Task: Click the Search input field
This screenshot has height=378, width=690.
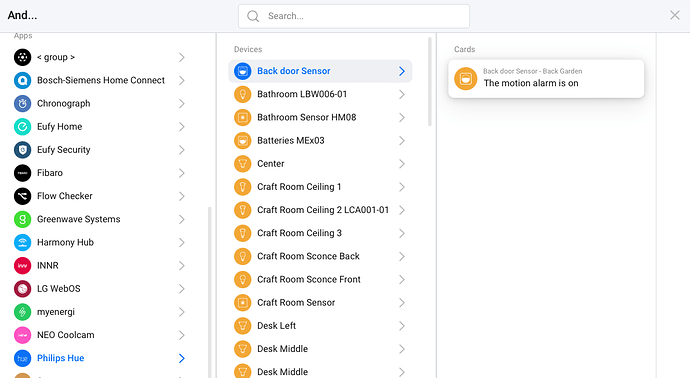Action: 354,16
